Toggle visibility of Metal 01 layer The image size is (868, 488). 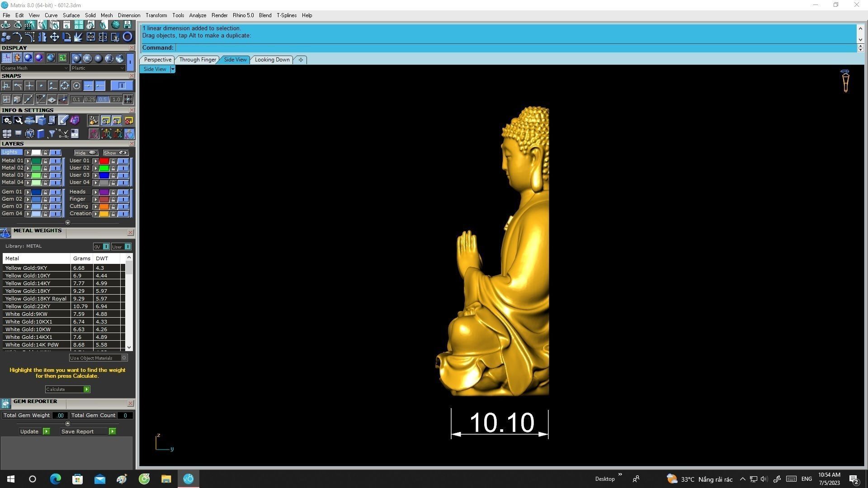pyautogui.click(x=55, y=161)
